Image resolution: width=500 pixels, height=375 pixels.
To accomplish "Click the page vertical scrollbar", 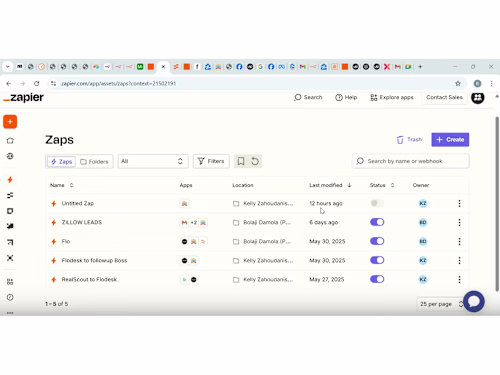I will [x=497, y=204].
